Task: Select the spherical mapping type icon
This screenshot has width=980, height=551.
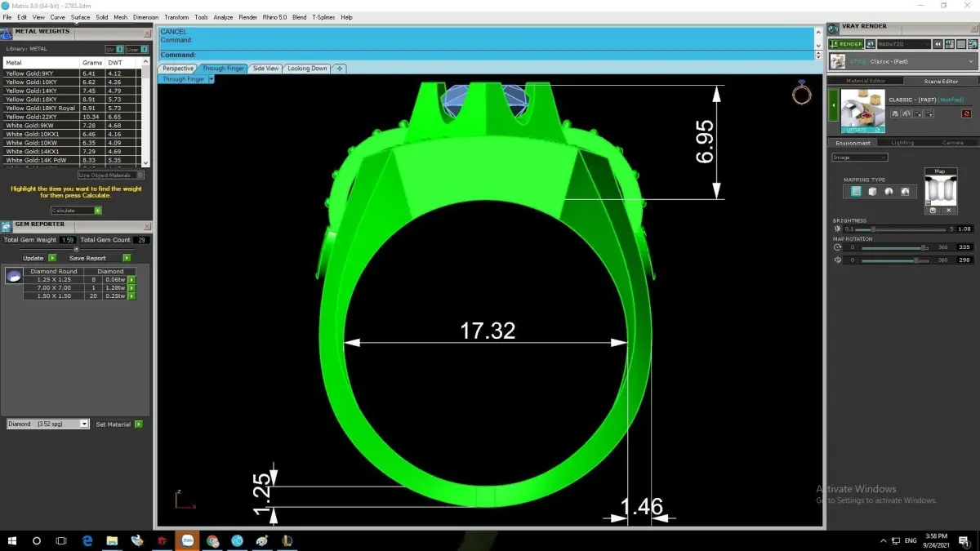Action: (x=889, y=191)
